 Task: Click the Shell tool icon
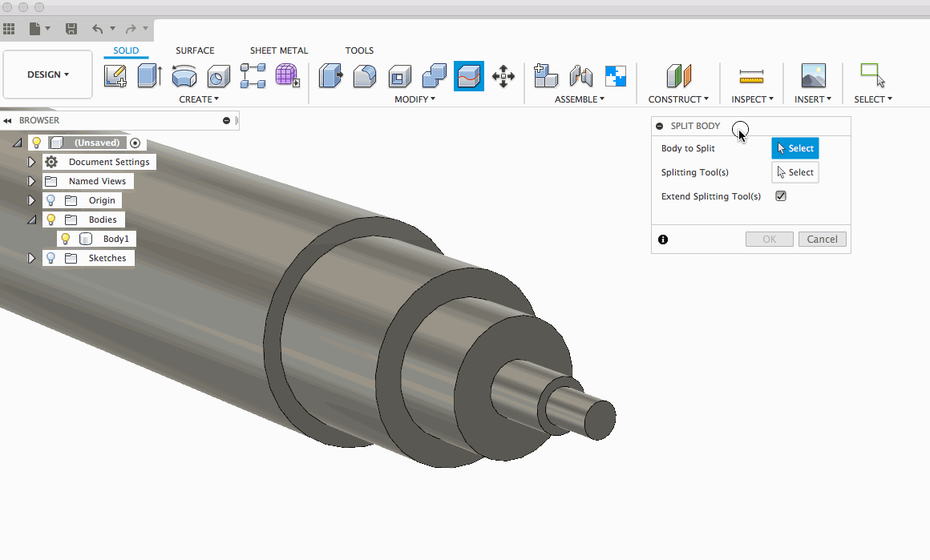click(x=399, y=77)
